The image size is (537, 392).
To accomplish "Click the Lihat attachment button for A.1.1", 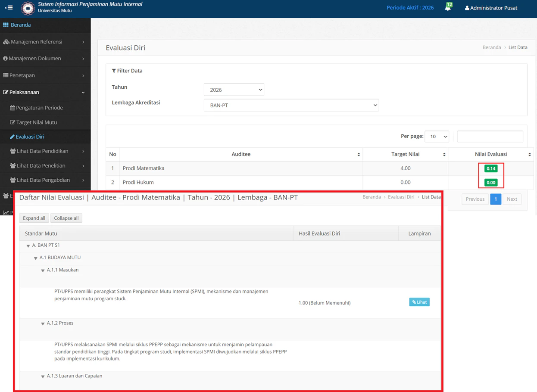I will coord(418,302).
